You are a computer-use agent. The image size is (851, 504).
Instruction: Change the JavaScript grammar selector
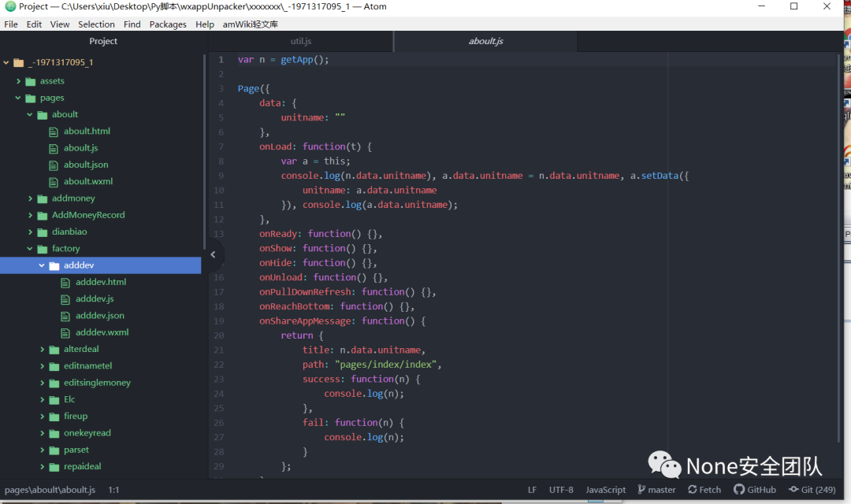point(605,490)
